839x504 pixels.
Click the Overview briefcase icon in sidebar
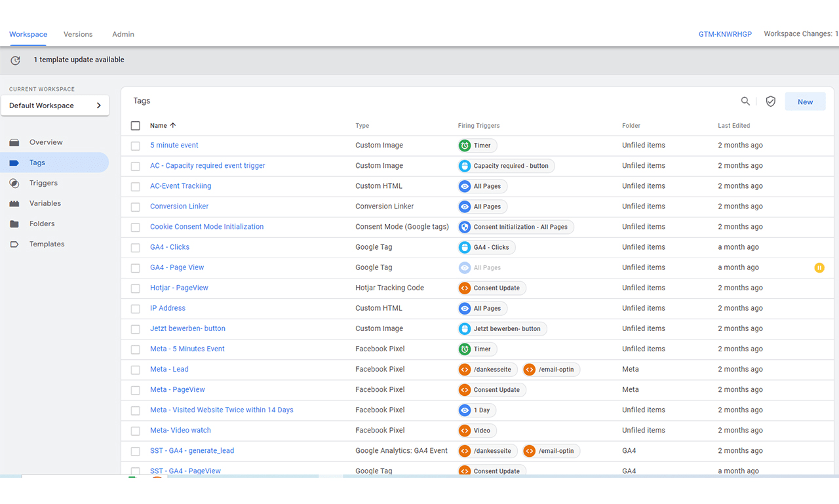tap(14, 142)
